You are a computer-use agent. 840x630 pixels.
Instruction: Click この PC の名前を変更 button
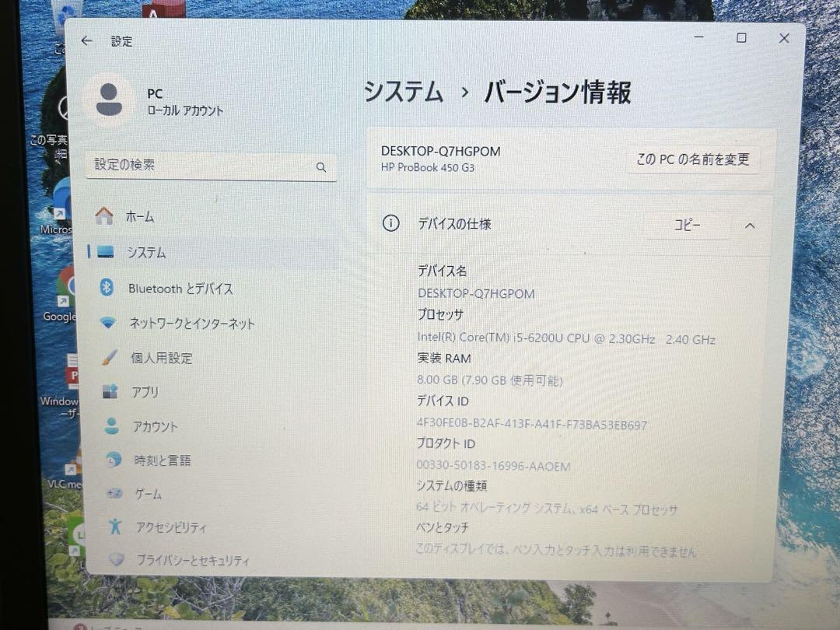(693, 159)
